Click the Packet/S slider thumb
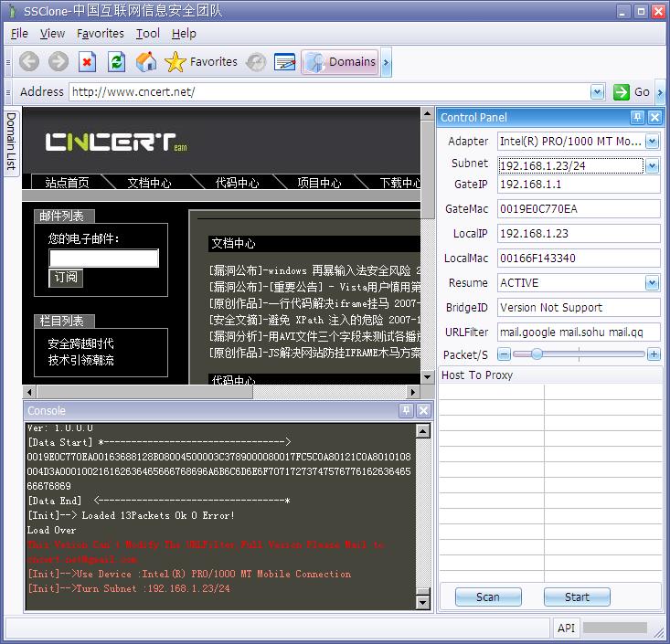Viewport: 670px width, 644px height. tap(537, 354)
